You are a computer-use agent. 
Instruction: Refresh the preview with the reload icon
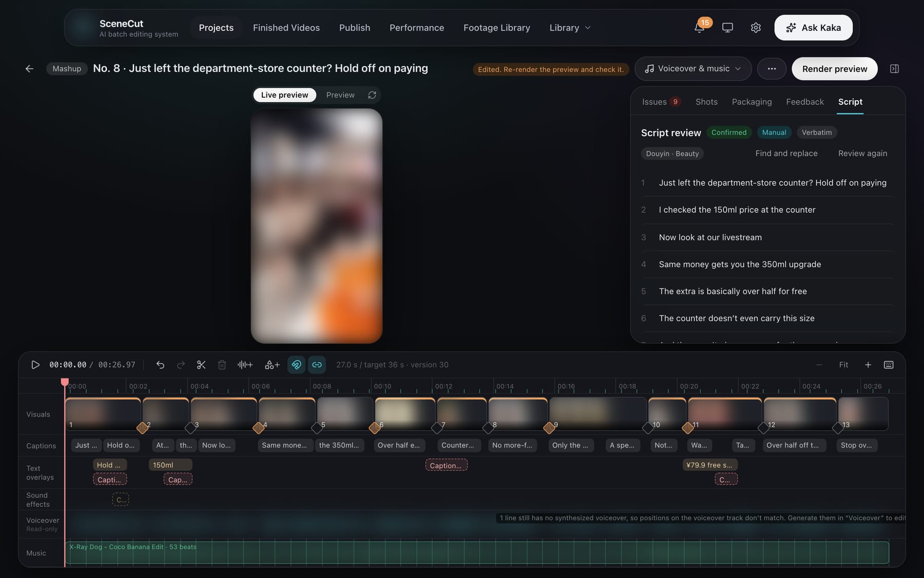(x=372, y=95)
